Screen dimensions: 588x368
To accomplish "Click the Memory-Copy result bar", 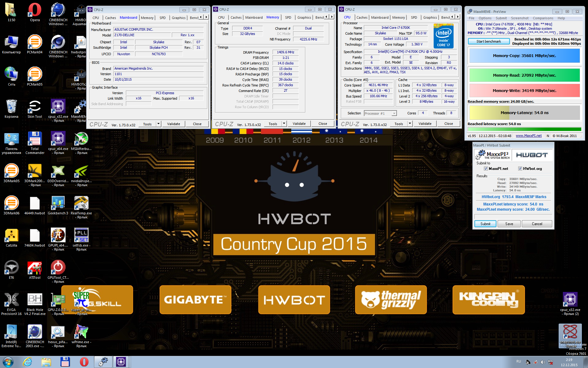I will coord(524,56).
